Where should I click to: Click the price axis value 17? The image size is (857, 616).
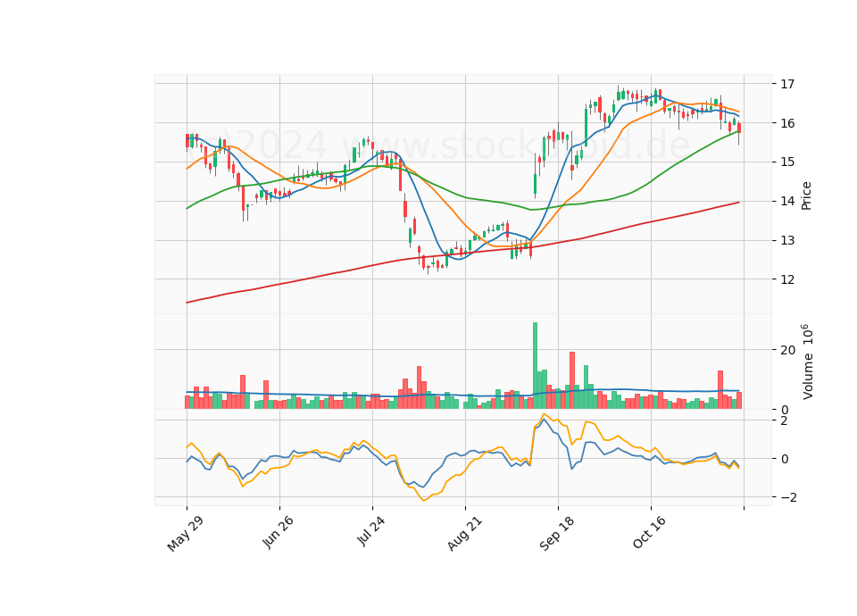(x=787, y=84)
